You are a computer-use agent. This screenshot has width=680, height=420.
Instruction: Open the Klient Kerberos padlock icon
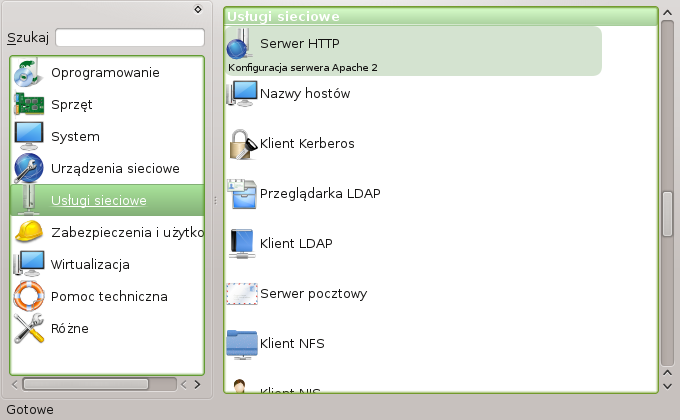tap(242, 144)
